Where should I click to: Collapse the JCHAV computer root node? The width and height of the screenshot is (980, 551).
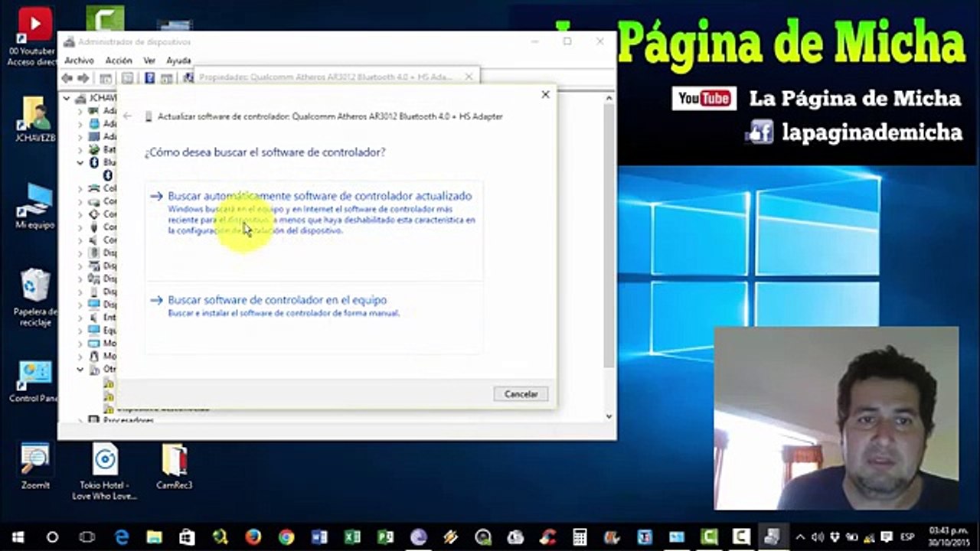point(67,98)
